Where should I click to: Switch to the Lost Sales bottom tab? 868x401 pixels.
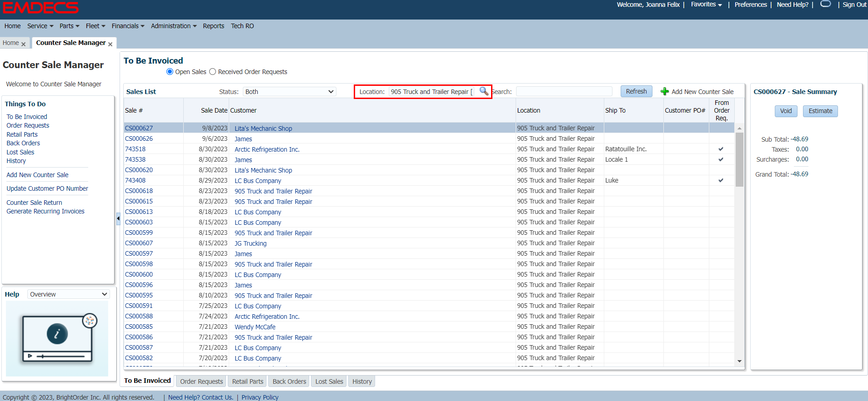click(x=329, y=381)
